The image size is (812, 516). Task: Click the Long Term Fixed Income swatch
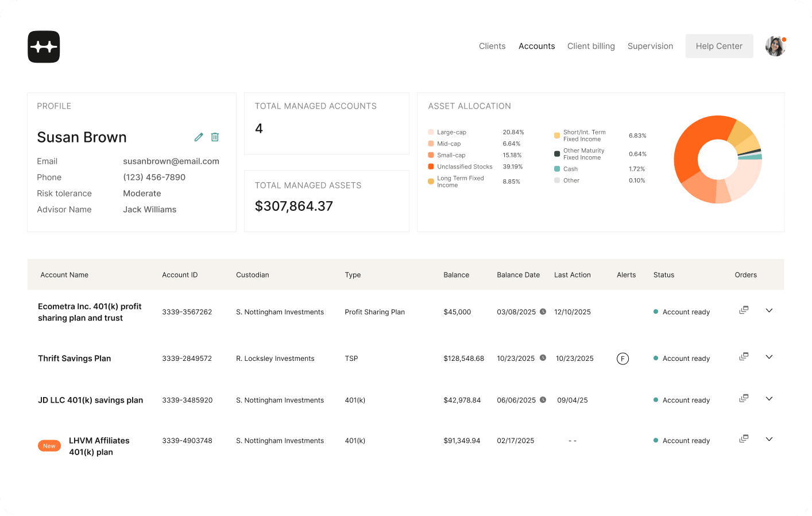click(x=431, y=182)
